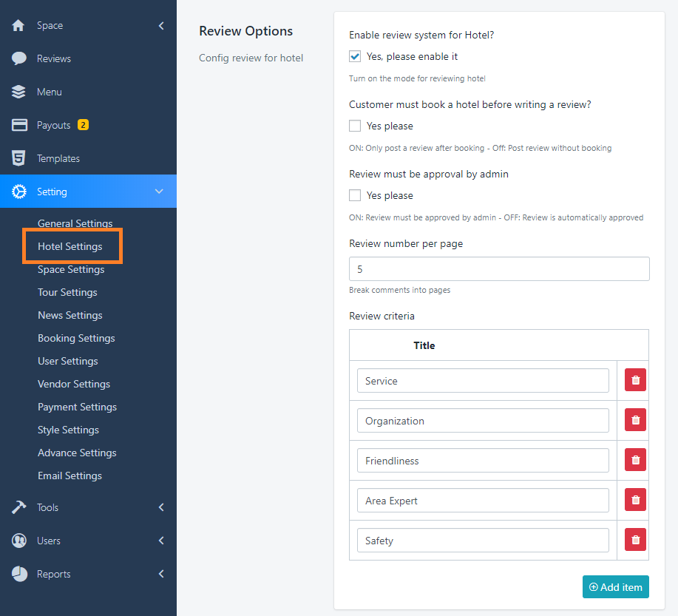Click the Friendliness criterion title field

(x=482, y=461)
